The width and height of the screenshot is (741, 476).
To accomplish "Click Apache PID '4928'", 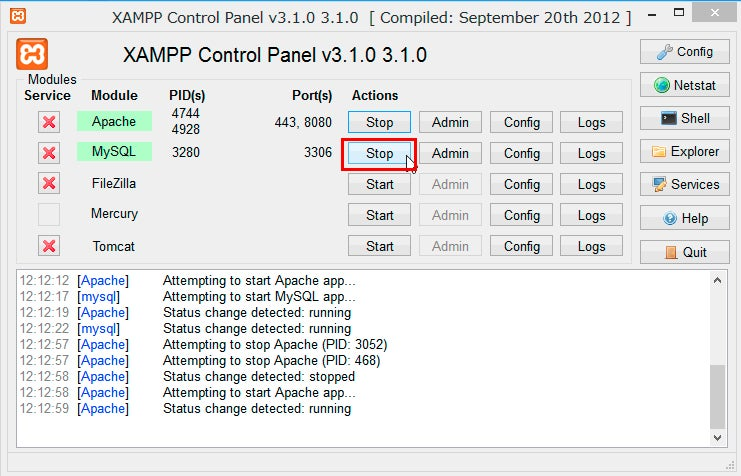I will [186, 129].
